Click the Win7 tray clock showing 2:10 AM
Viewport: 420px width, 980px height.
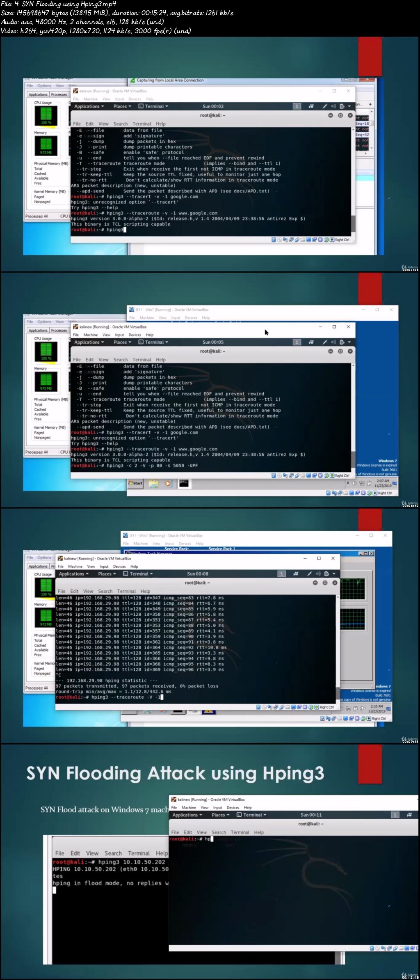[377, 709]
